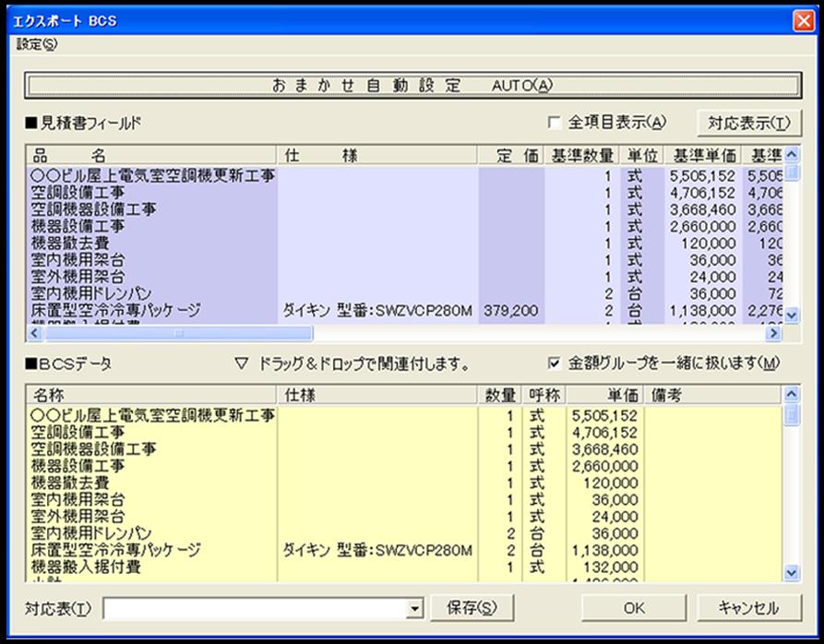This screenshot has height=644, width=824.
Task: Select the 品名 column header in the upper list
Action: tap(152, 155)
